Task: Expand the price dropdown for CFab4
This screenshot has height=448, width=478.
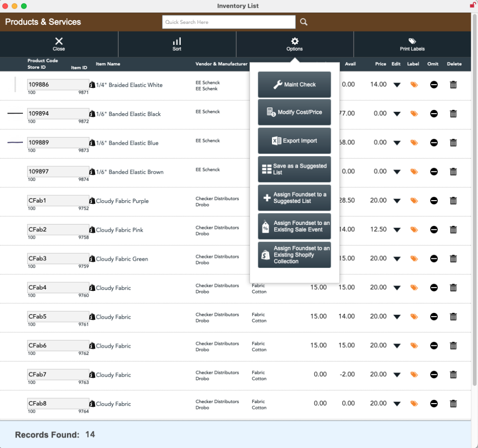Action: pyautogui.click(x=397, y=288)
